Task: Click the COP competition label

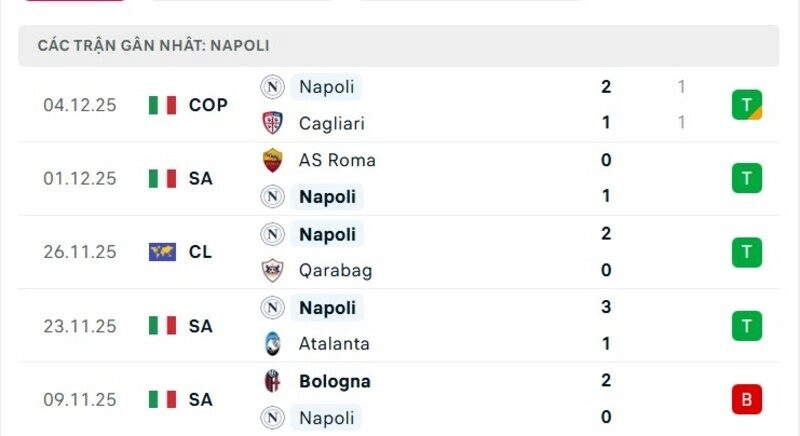Action: tap(208, 105)
